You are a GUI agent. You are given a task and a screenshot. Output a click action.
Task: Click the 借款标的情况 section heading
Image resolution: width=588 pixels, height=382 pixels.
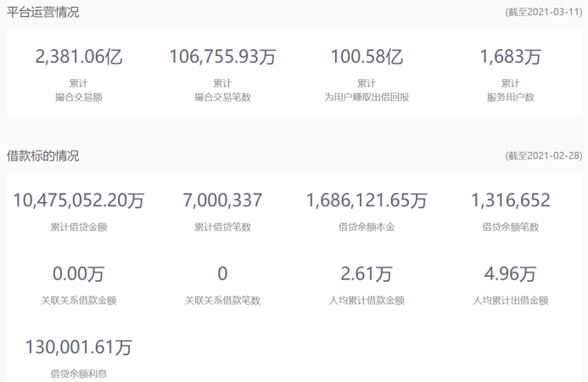coord(44,155)
